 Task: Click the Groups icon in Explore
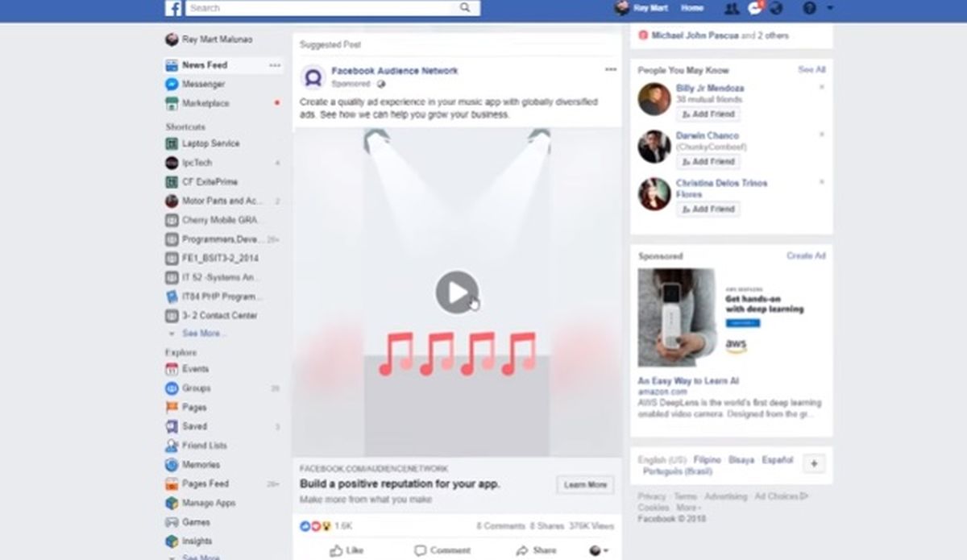pos(172,388)
